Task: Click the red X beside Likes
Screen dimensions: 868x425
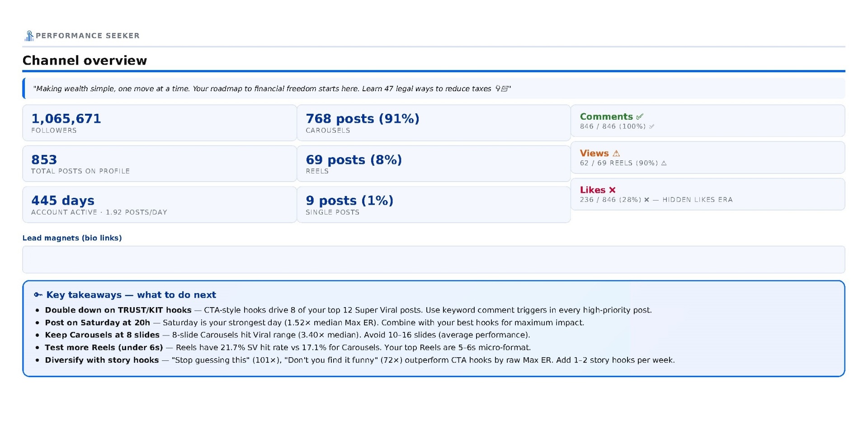Action: coord(612,190)
